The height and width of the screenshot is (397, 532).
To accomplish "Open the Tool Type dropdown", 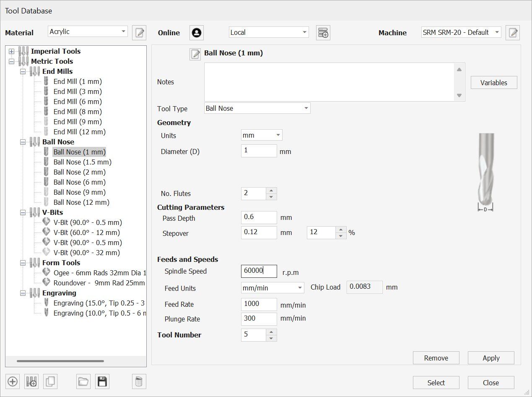I will 257,108.
